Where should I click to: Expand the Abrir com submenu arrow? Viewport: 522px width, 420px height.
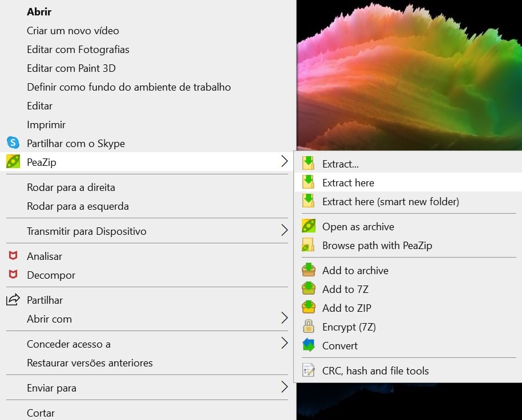click(284, 318)
